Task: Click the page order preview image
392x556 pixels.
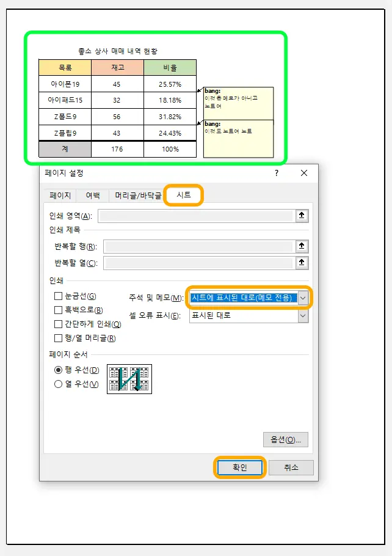Action: pos(129,379)
